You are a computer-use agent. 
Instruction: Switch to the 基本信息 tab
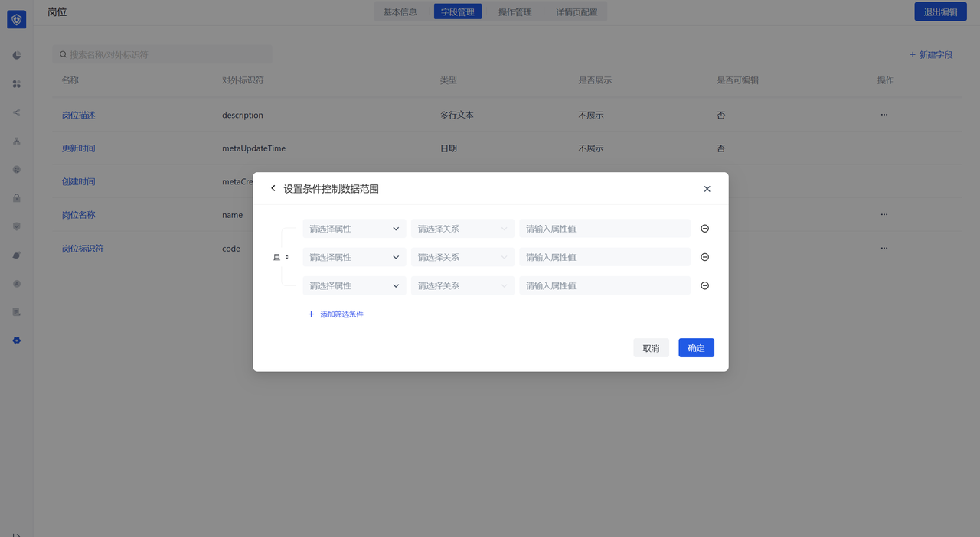tap(400, 11)
